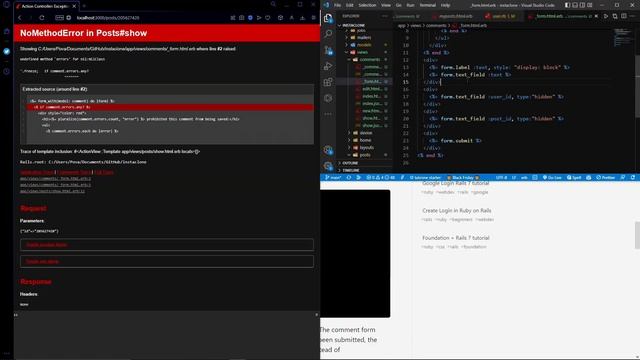The height and width of the screenshot is (360, 640).
Task: Click errors and warnings count in status bar
Action: pos(381,178)
